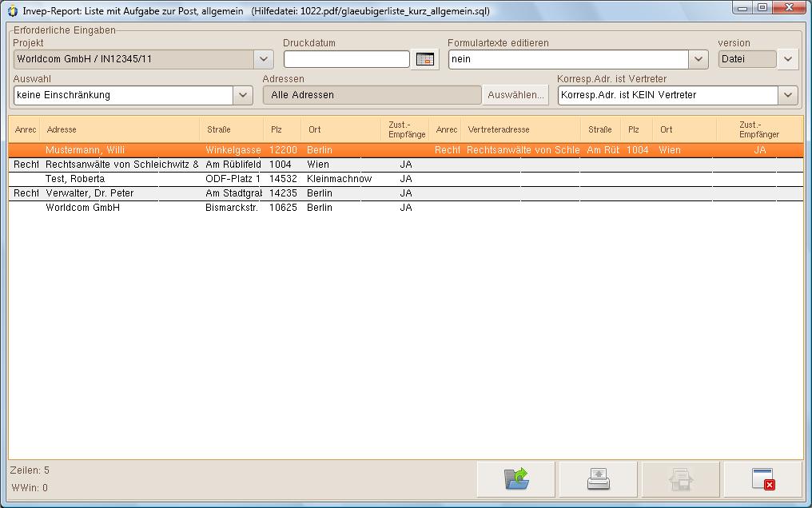Screen dimensions: 812x508
Task: Open the Auswahl dropdown arrow
Action: [242, 95]
